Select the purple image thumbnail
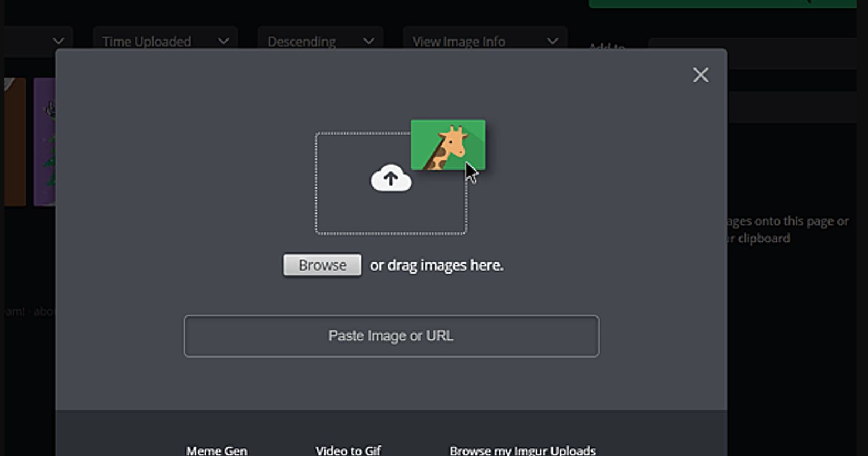Viewport: 868px width, 456px height. [x=45, y=142]
